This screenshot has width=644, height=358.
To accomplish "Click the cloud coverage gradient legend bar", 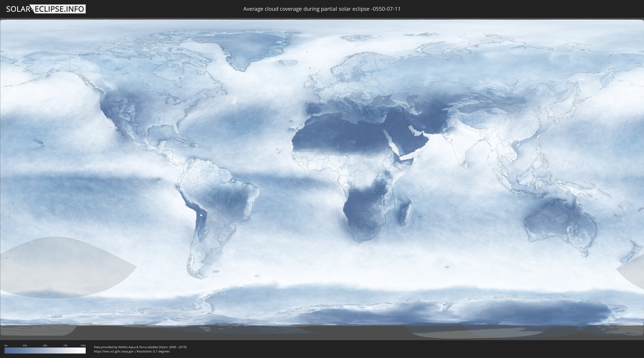I will click(x=45, y=350).
